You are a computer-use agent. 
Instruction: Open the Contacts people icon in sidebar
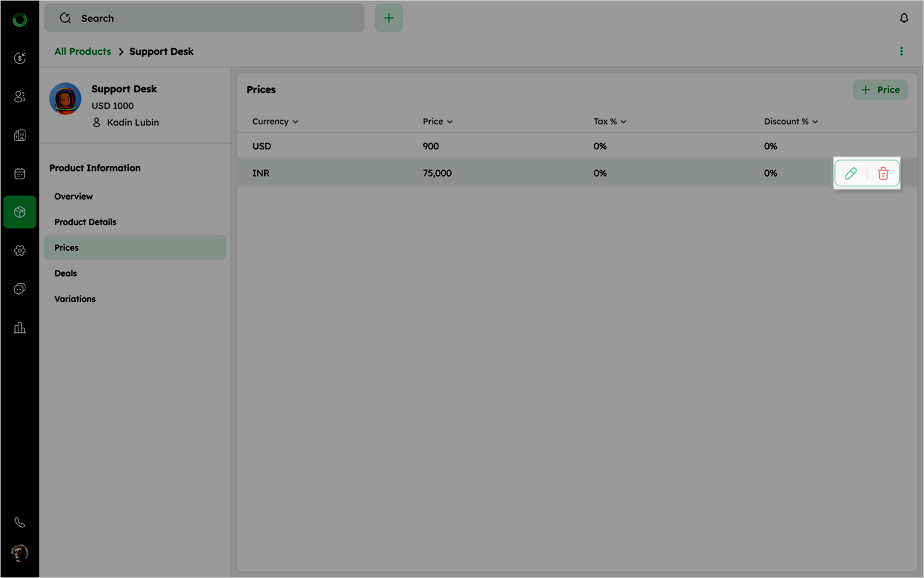(20, 96)
